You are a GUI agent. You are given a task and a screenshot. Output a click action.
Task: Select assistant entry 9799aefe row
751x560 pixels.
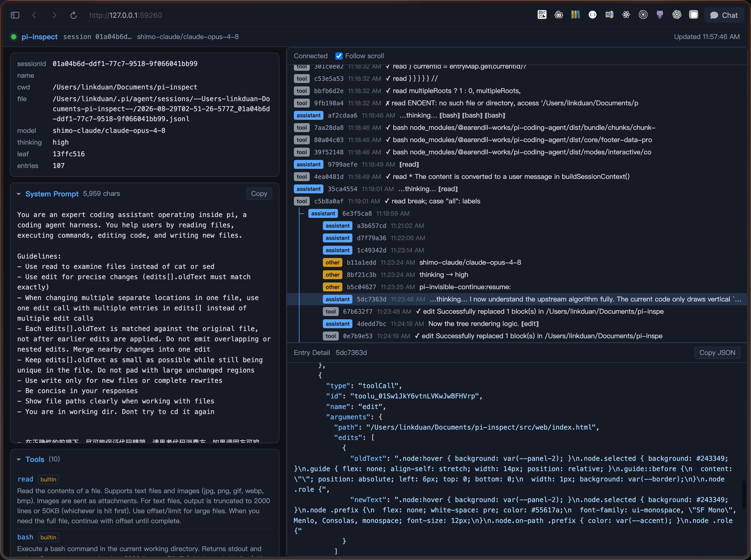(x=517, y=164)
